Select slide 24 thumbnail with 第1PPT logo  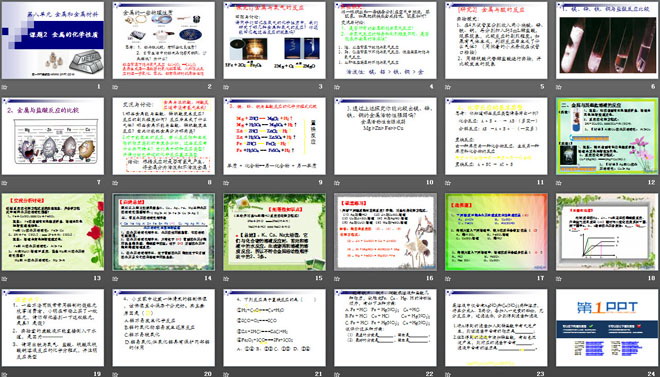[x=607, y=328]
